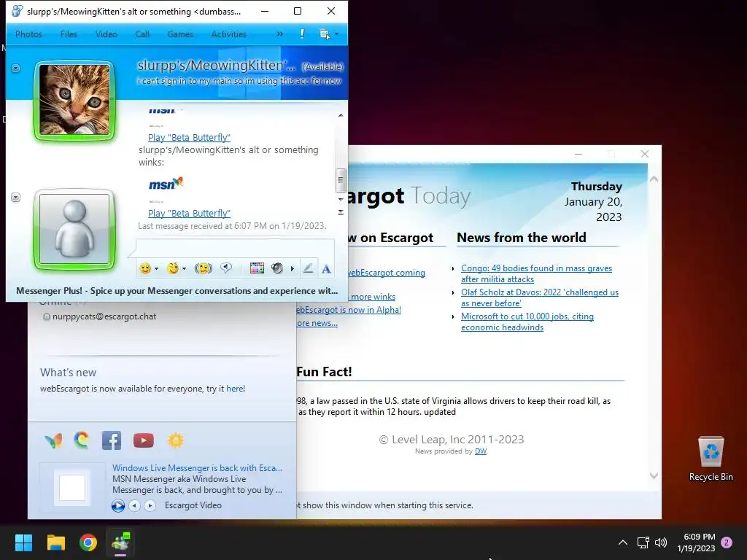
Task: Open the Congo mass graves news link
Action: [x=536, y=274]
